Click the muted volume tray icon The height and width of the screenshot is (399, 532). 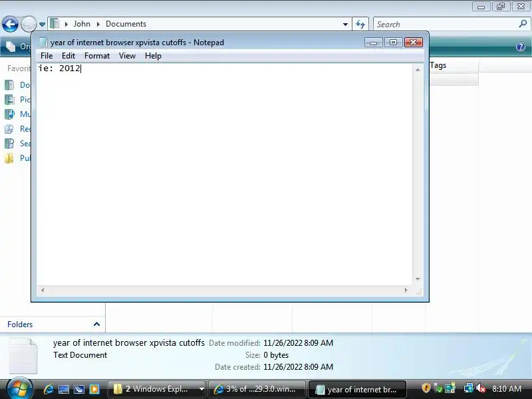click(x=481, y=388)
